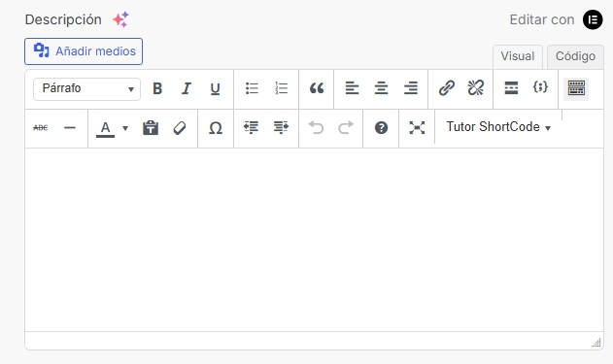Toggle italic formatting
The height and width of the screenshot is (364, 613).
click(x=187, y=88)
